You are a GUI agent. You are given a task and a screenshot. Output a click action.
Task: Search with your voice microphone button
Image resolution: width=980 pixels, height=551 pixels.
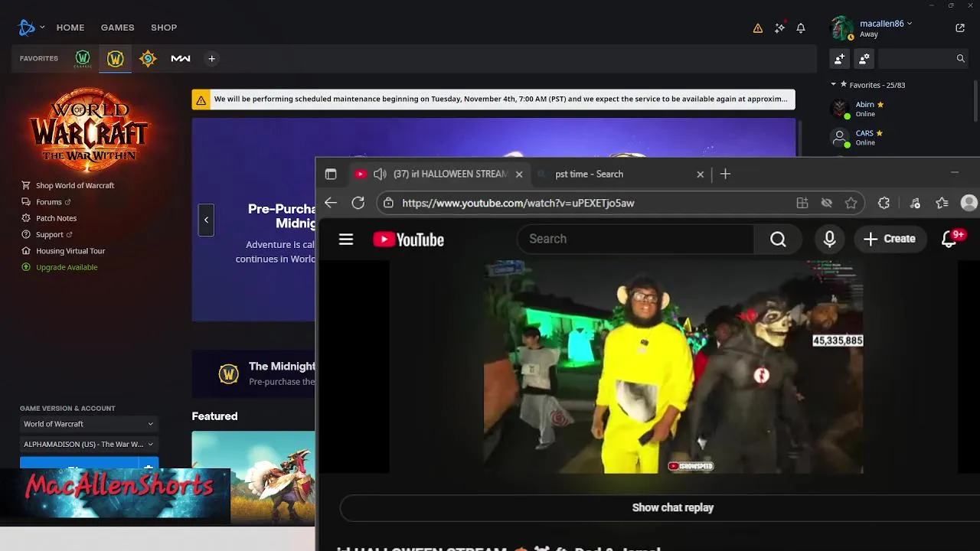(830, 240)
